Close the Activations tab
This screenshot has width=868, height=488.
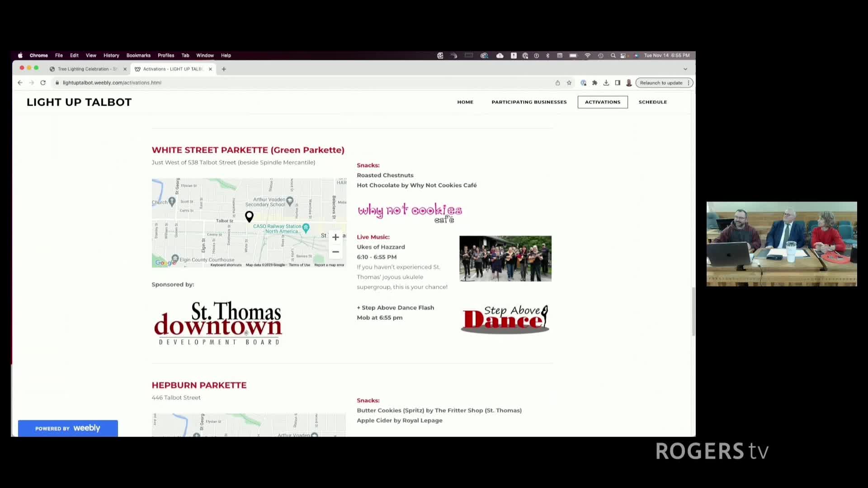coord(210,69)
